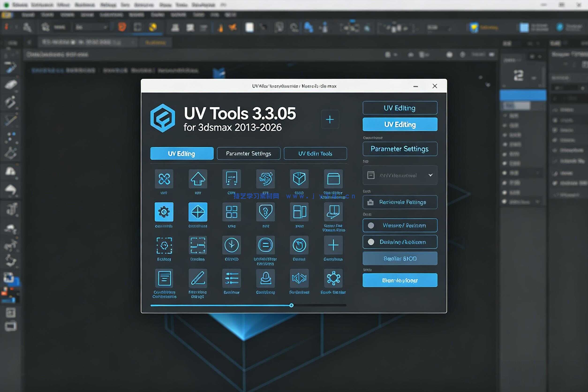
Task: Click the stamp icon in the bottom row
Action: click(x=265, y=278)
